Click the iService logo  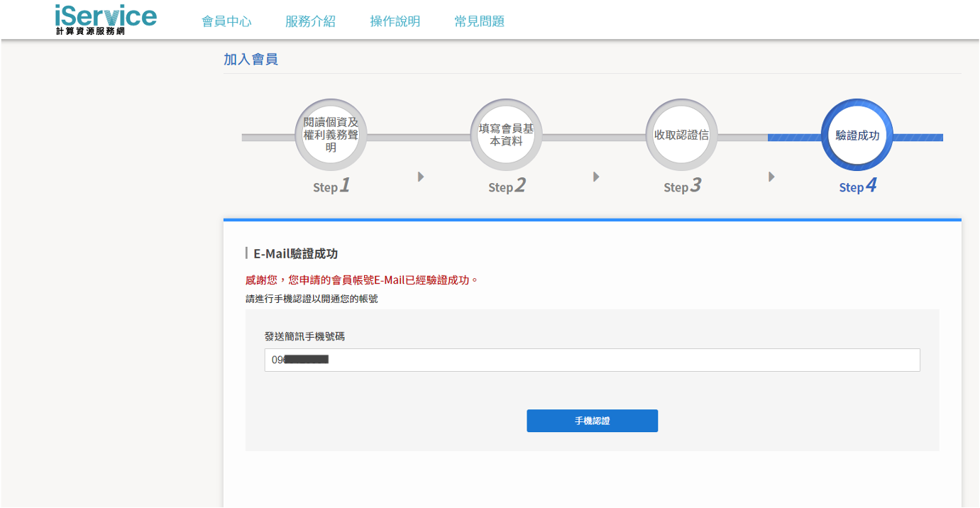(106, 19)
